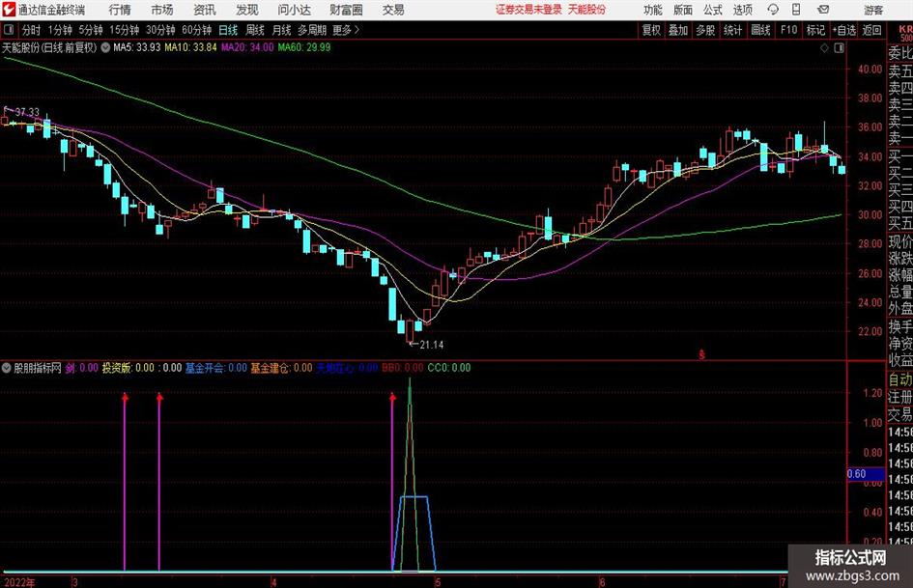Select the 日线 daily period

click(x=228, y=30)
